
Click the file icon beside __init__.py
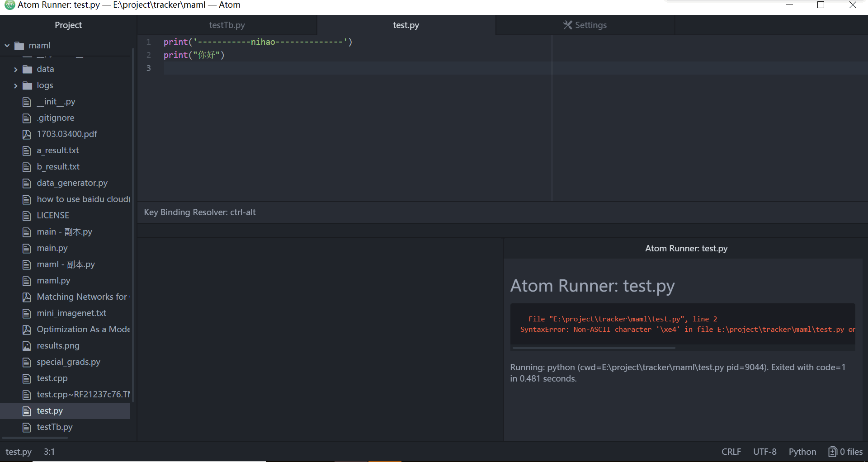tap(27, 102)
